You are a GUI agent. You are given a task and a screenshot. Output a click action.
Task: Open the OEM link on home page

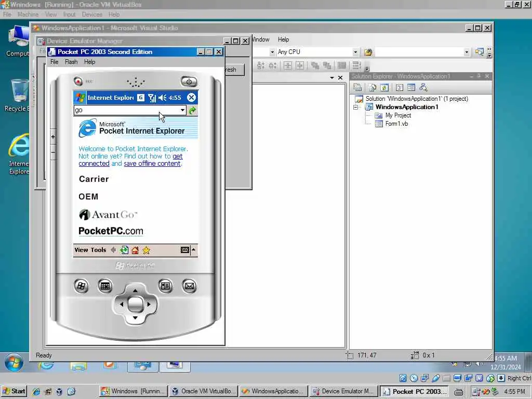[88, 196]
